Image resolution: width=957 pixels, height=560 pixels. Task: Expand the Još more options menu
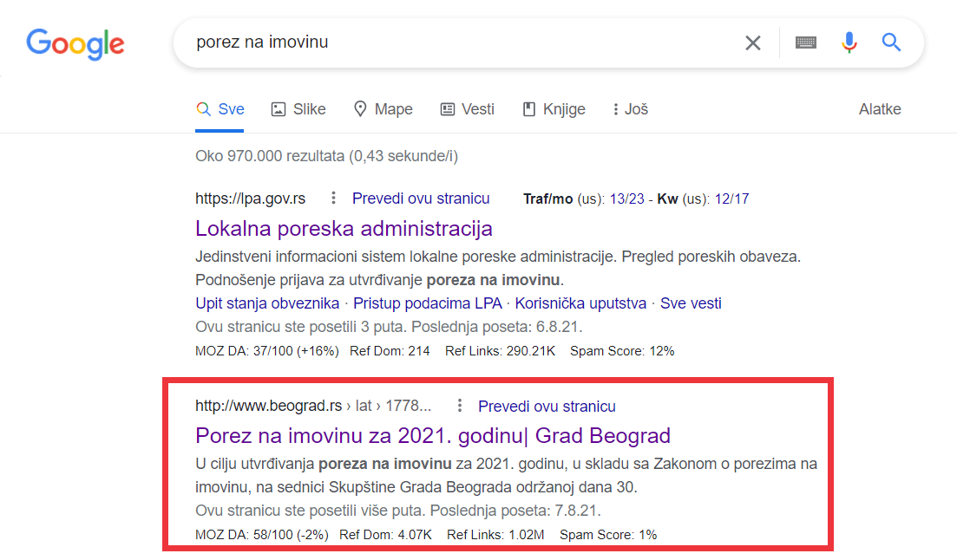coord(631,109)
